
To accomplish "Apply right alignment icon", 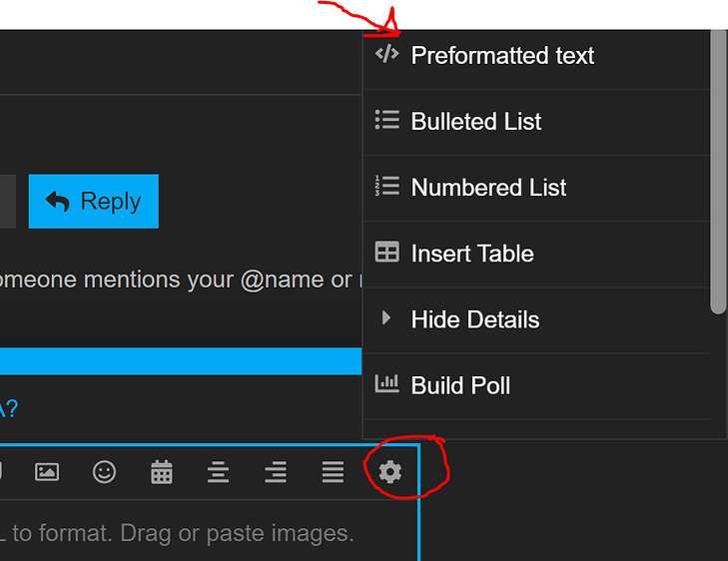I will [276, 472].
